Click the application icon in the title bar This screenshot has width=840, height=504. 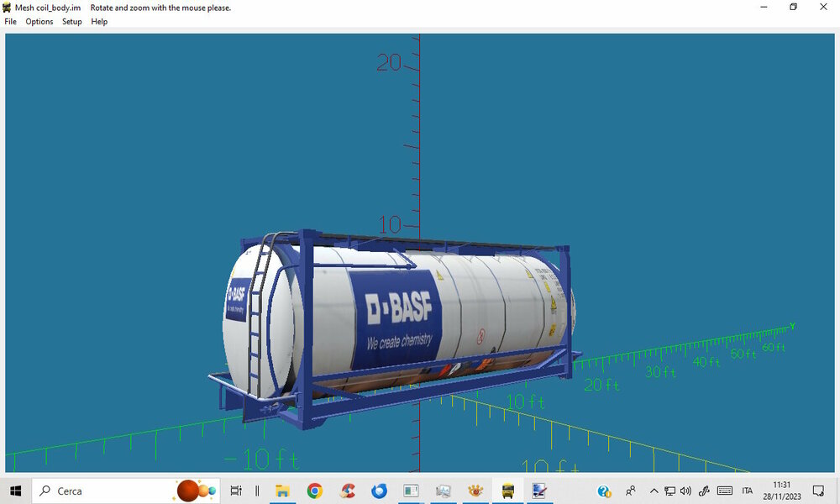point(7,8)
